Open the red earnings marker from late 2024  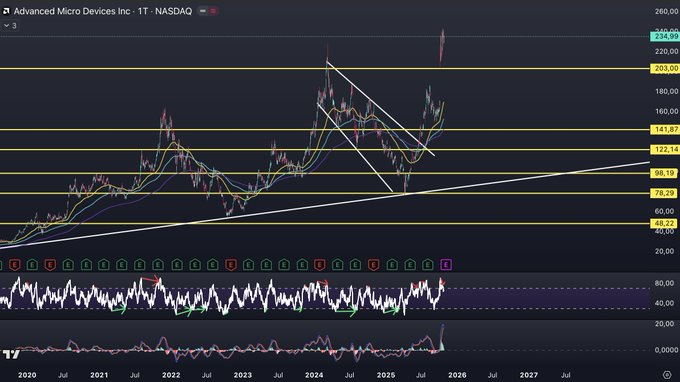pos(373,264)
